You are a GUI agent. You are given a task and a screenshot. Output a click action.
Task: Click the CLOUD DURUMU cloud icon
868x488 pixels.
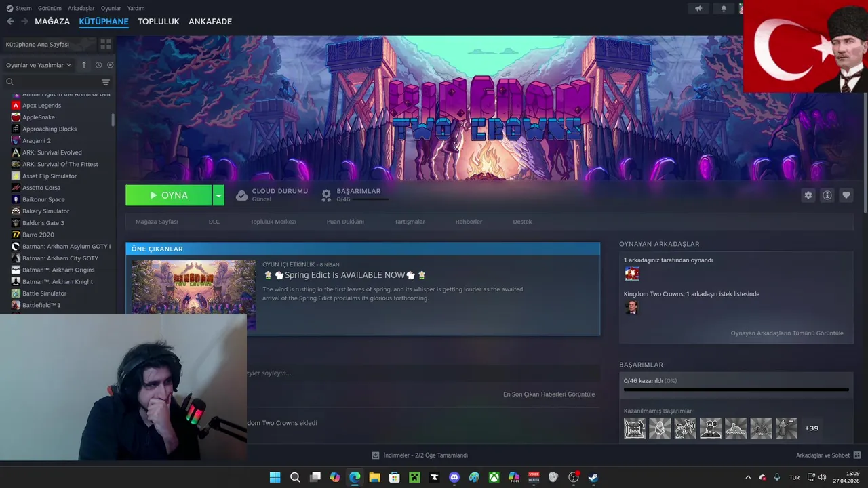[241, 195]
